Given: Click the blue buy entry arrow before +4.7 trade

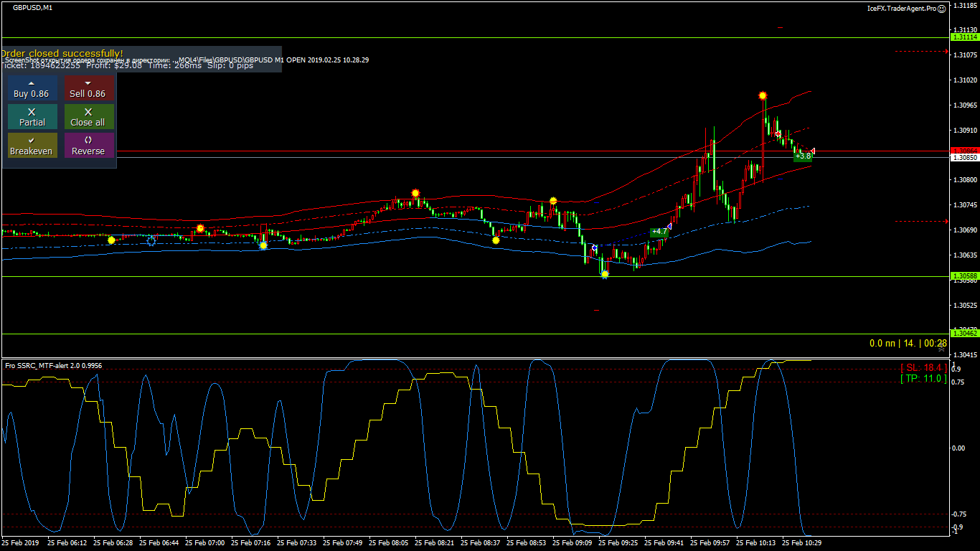Looking at the screenshot, I should (x=595, y=248).
